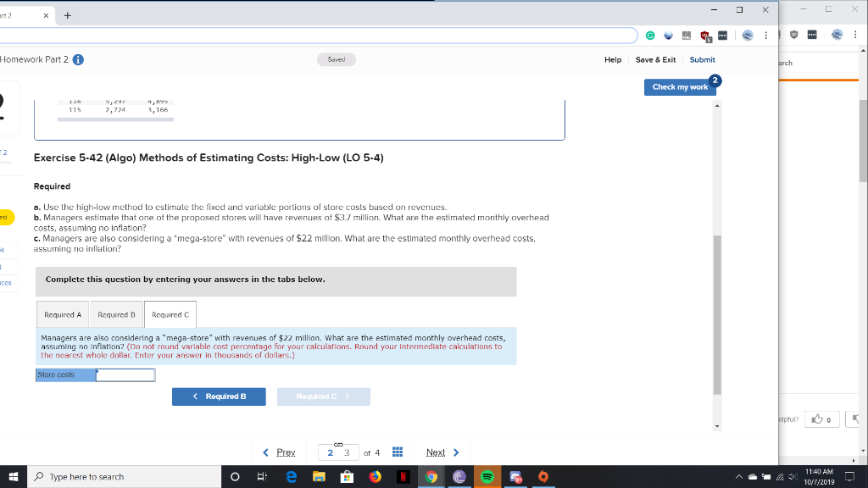Click the OneDrive cloud tray icon
Image resolution: width=868 pixels, height=488 pixels.
tap(753, 477)
